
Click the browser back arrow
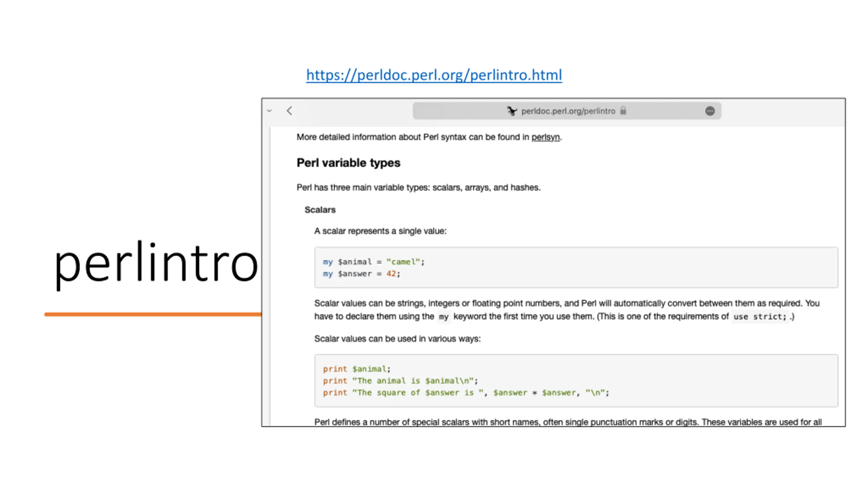click(x=289, y=111)
